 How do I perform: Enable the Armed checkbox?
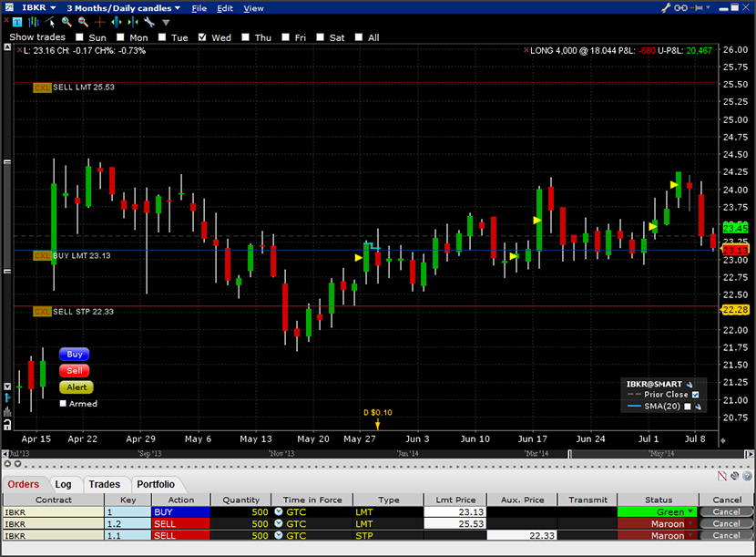[x=63, y=403]
